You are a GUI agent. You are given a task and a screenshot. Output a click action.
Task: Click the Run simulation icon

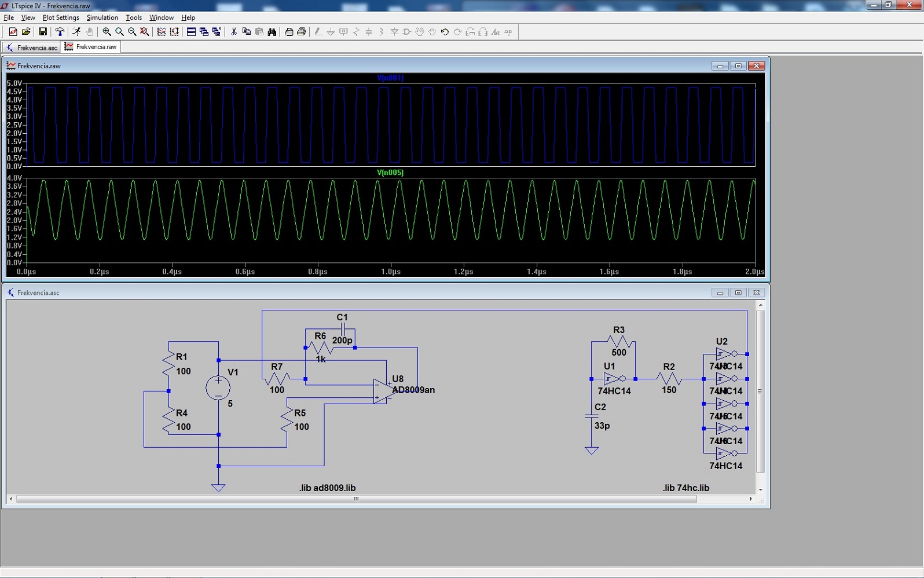[76, 32]
